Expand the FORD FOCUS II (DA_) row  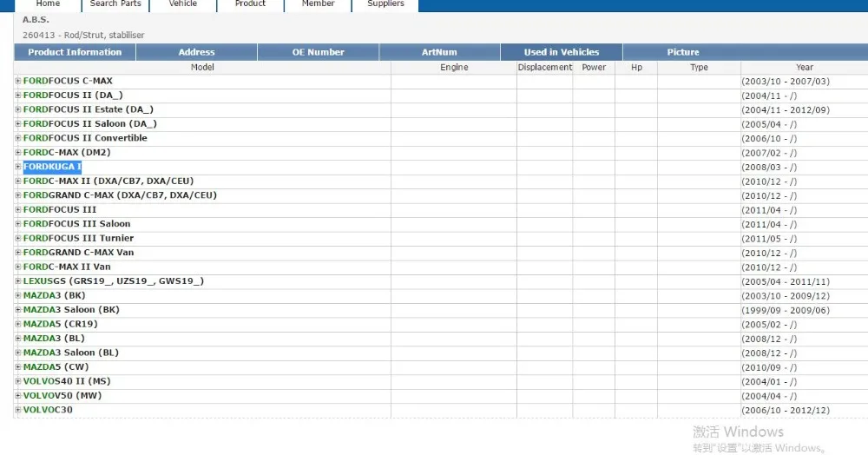click(x=18, y=96)
